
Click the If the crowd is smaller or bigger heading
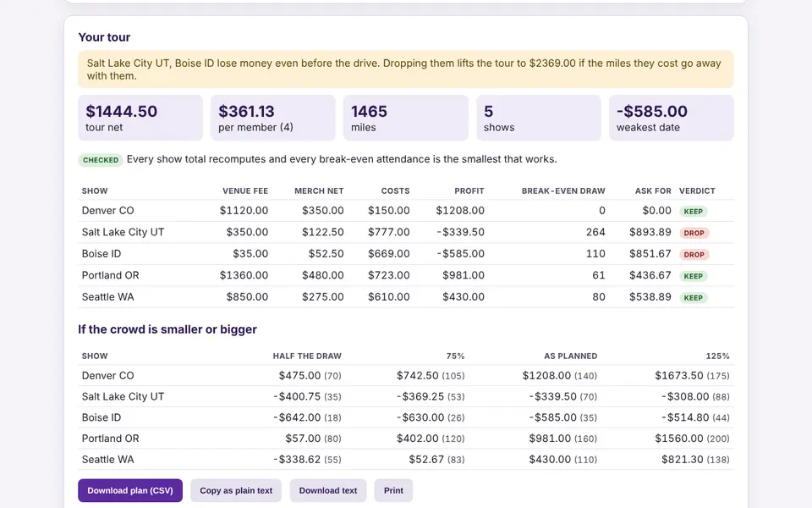[167, 329]
